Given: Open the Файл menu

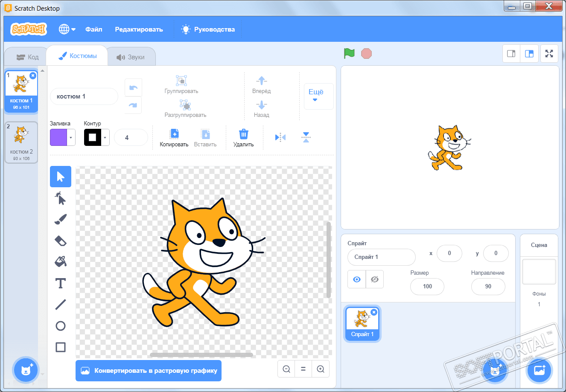Looking at the screenshot, I should pyautogui.click(x=94, y=29).
